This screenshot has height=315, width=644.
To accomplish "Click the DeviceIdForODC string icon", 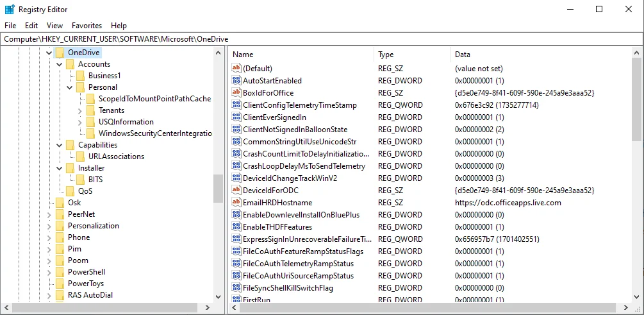I will (x=236, y=191).
